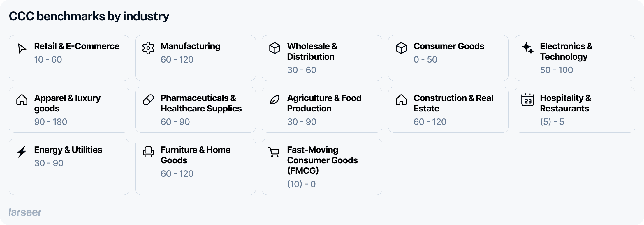This screenshot has width=644, height=225.
Task: Click the box icon beside Wholesale & Distribution
Action: pos(275,48)
